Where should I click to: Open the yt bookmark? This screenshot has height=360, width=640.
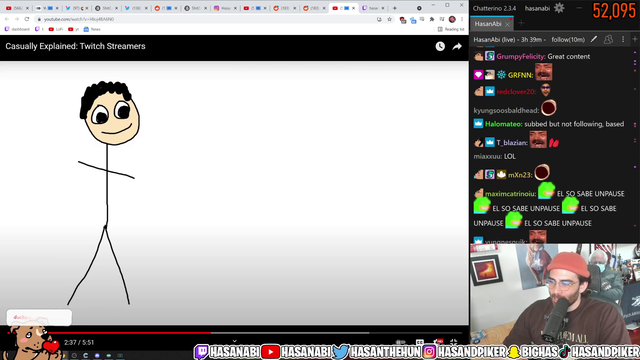coord(73,29)
